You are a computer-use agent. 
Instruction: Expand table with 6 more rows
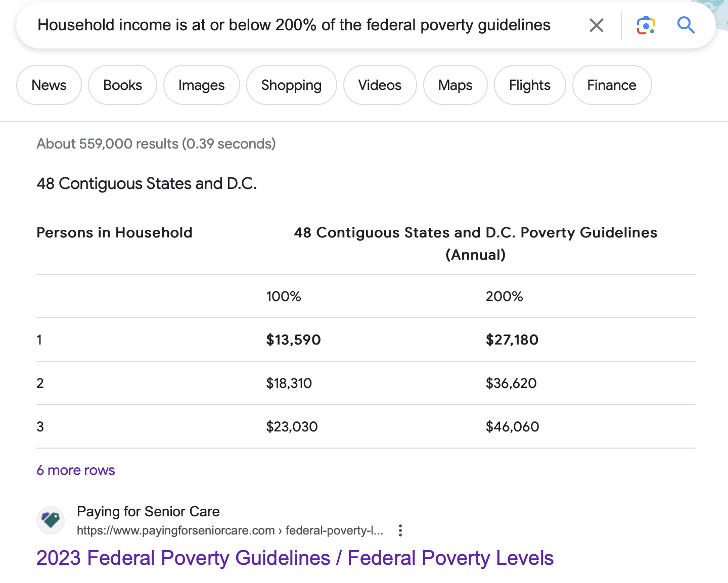tap(76, 470)
